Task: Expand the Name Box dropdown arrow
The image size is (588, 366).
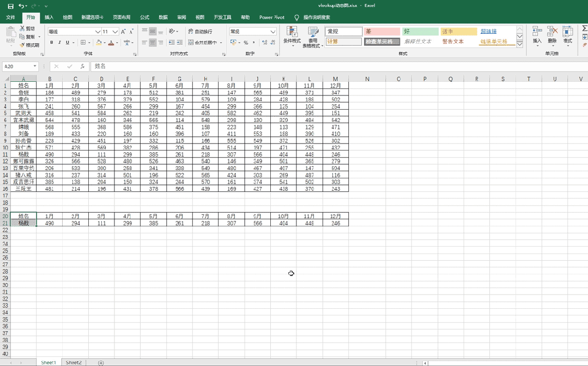Action: 34,67
